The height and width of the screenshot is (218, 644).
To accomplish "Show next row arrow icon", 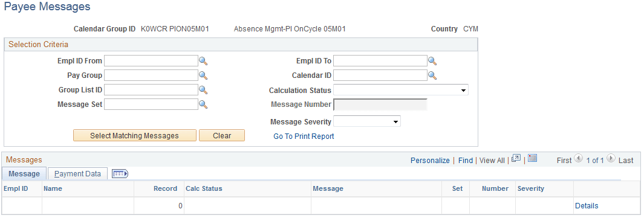I will [x=611, y=159].
